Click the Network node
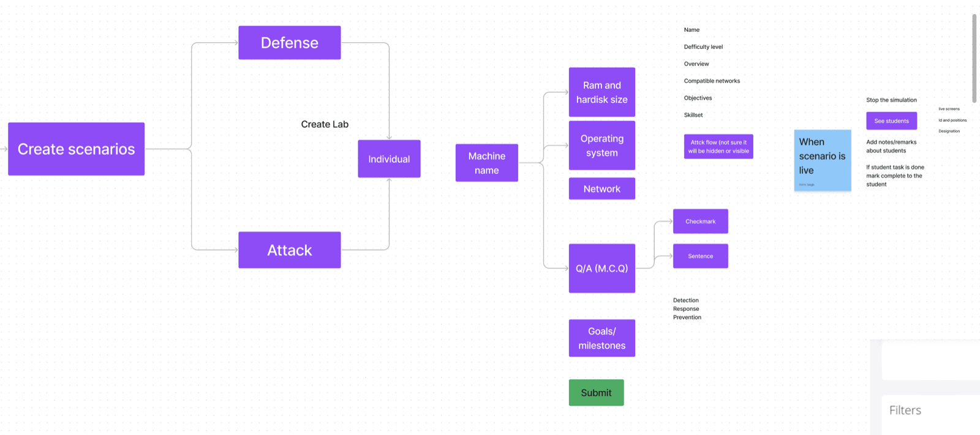Screen dimensions: 980x435 pos(602,188)
